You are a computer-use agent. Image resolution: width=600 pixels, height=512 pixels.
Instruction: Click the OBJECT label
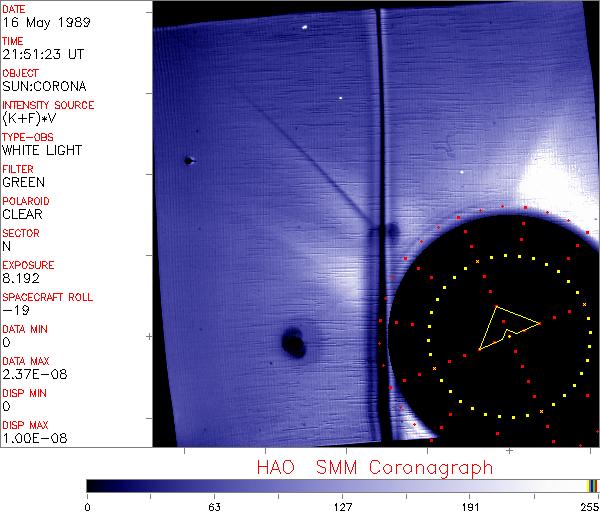tap(21, 73)
